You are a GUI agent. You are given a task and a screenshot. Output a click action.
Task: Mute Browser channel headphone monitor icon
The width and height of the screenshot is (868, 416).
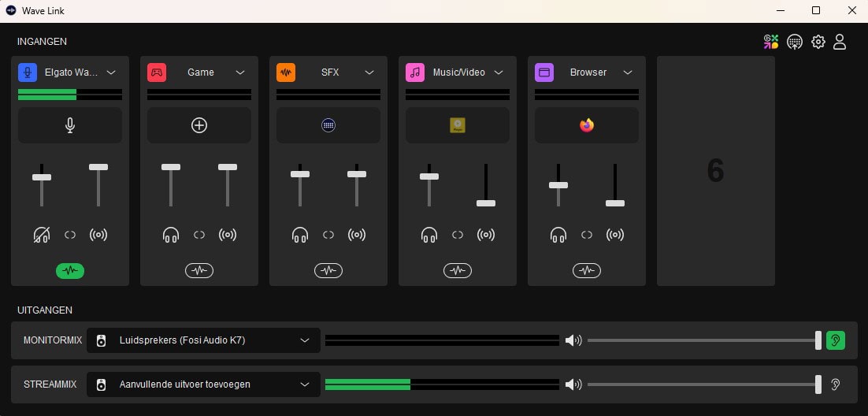tap(558, 235)
